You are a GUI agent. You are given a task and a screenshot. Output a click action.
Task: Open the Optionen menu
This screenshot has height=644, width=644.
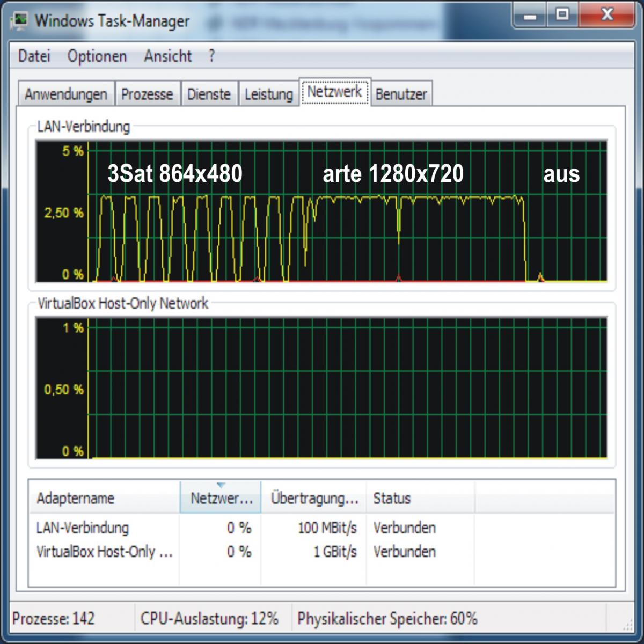point(97,56)
